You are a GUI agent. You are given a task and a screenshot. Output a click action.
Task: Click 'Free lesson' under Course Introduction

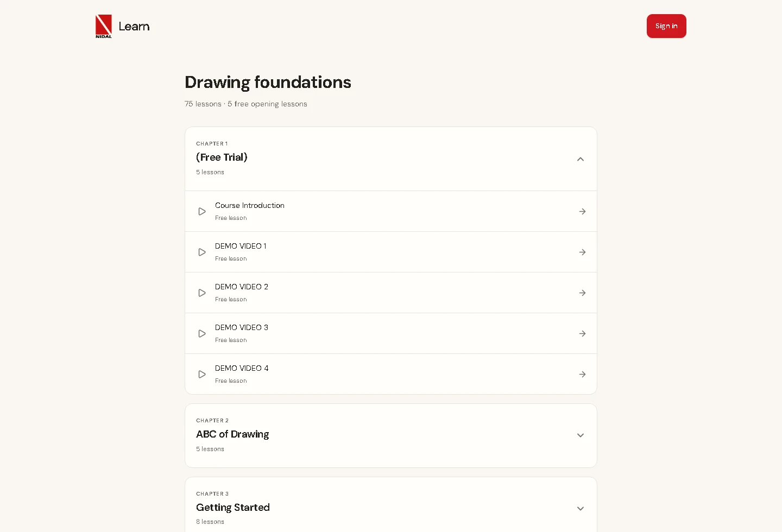coord(231,218)
